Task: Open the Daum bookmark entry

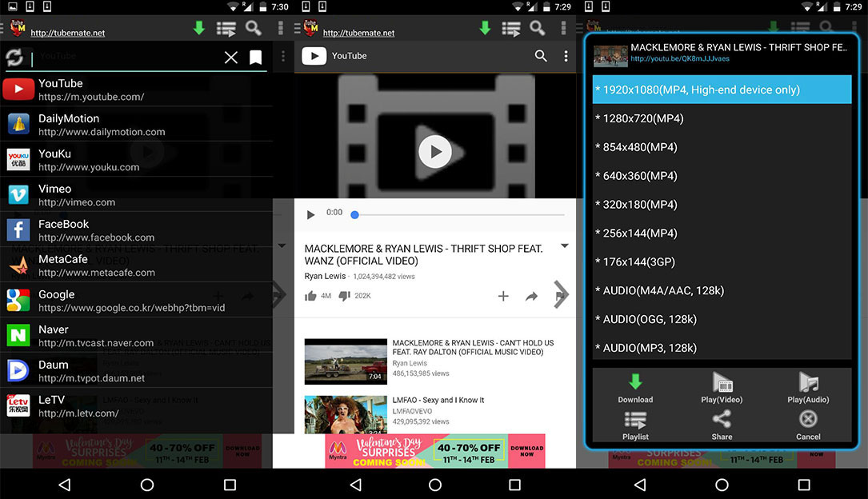Action: coord(136,371)
